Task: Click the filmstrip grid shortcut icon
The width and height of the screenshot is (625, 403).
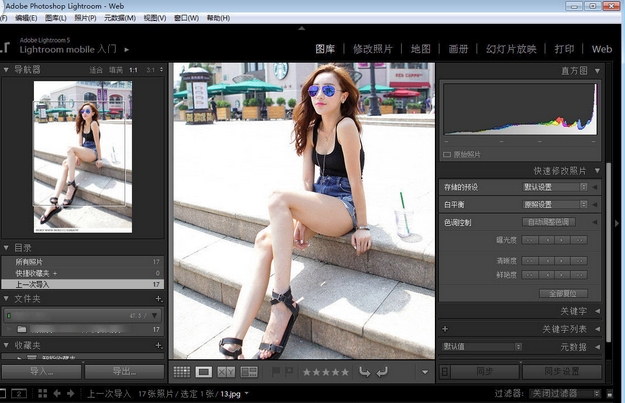Action: click(43, 393)
